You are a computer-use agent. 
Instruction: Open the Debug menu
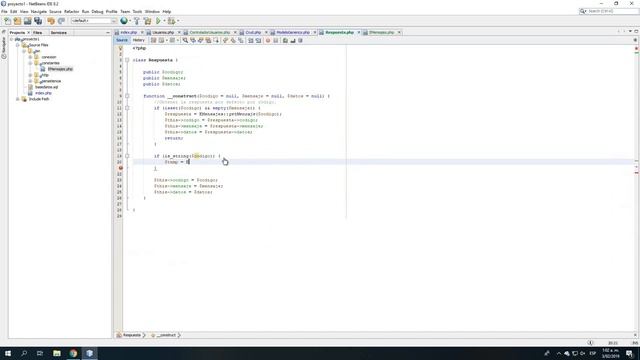[x=97, y=12]
